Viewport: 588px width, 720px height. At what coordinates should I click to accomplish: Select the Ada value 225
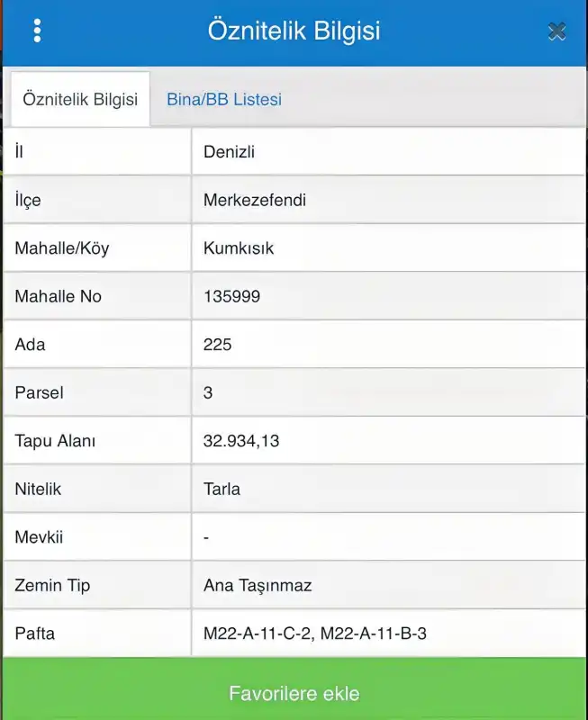click(217, 345)
